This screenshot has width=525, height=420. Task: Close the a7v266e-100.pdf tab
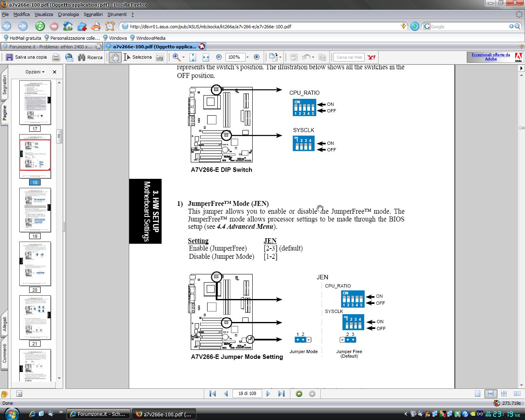201,46
